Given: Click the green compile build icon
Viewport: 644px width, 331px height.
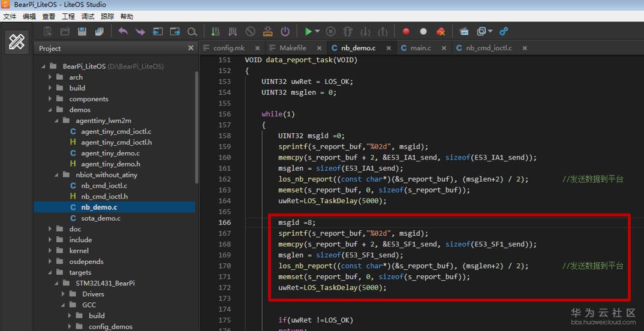Looking at the screenshot, I should (215, 32).
